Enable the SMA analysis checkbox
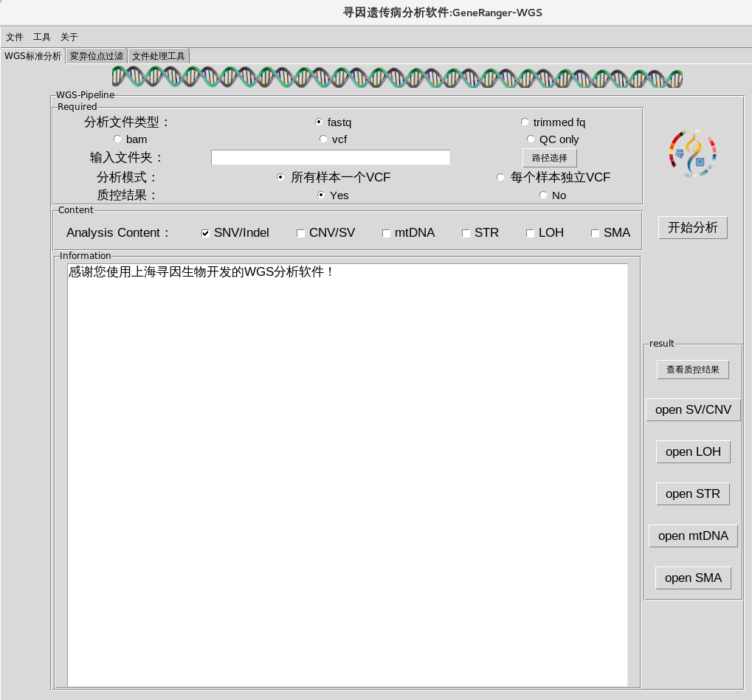The width and height of the screenshot is (752, 700). (596, 233)
